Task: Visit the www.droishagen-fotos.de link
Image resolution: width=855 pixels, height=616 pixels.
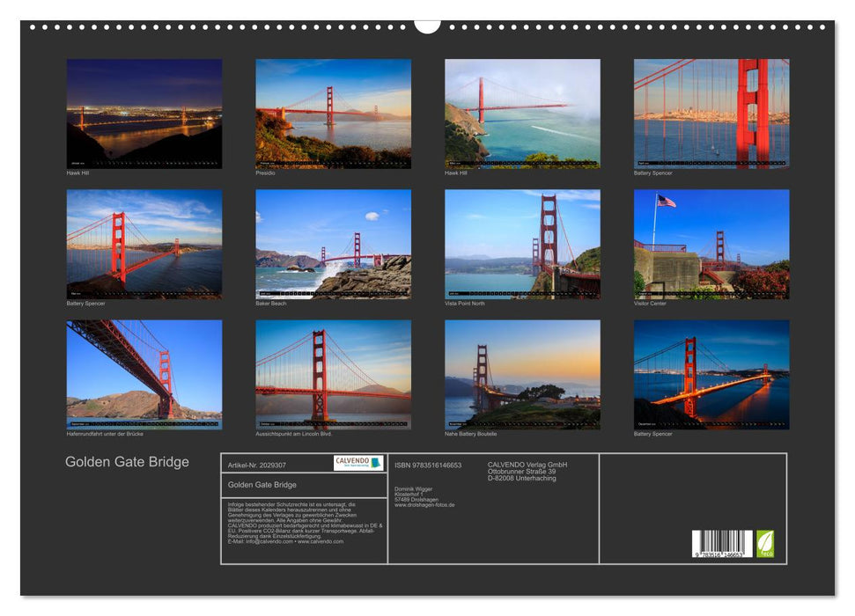Action: coord(423,505)
